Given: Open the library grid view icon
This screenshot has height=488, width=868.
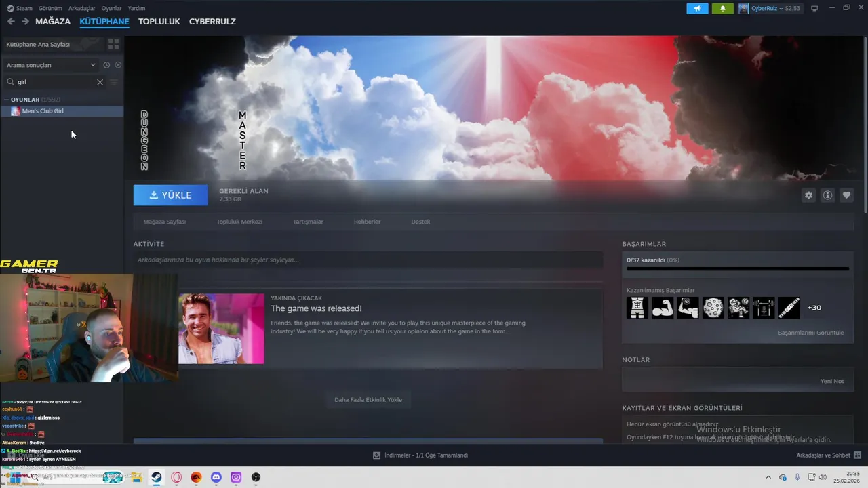Looking at the screenshot, I should tap(113, 44).
